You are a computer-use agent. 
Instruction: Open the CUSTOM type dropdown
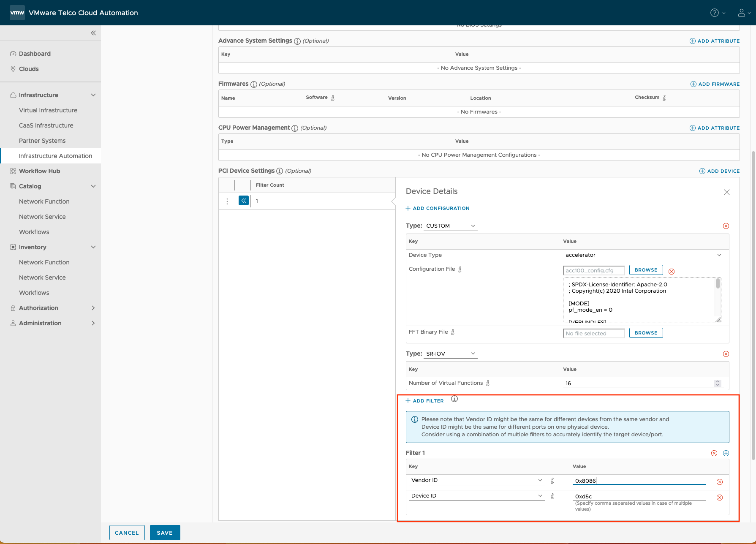(x=451, y=226)
